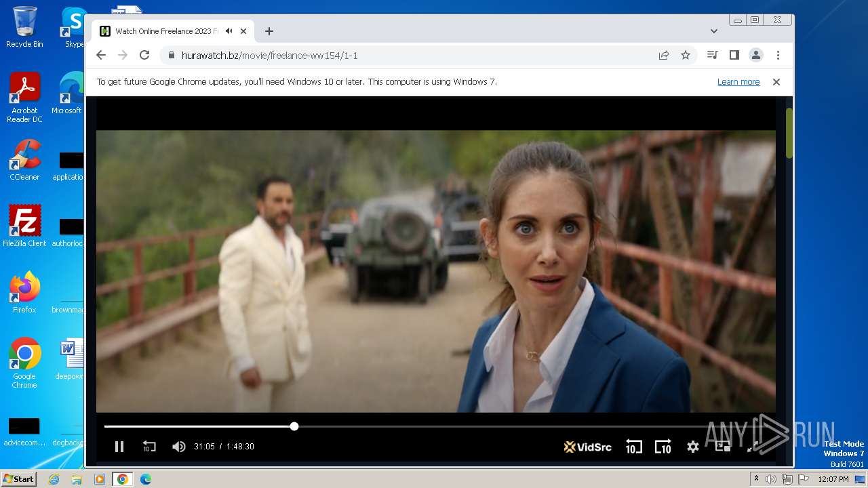
Task: Launch Internet Explorer from taskbar
Action: coord(54,479)
